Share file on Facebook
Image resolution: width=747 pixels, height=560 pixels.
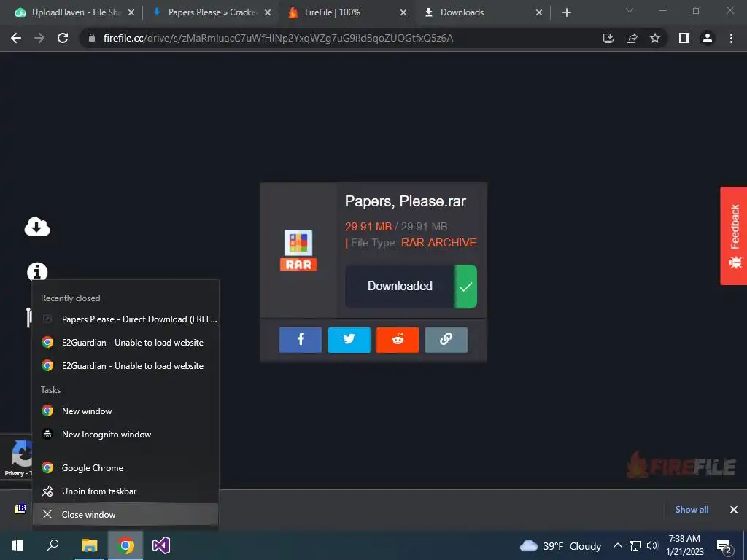pos(300,340)
